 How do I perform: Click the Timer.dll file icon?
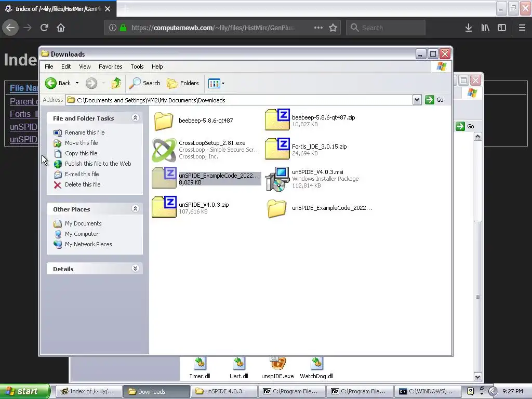(x=200, y=363)
